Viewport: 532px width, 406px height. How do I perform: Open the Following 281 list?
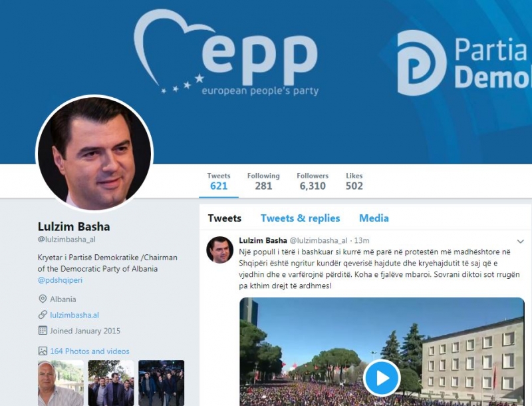pos(263,181)
